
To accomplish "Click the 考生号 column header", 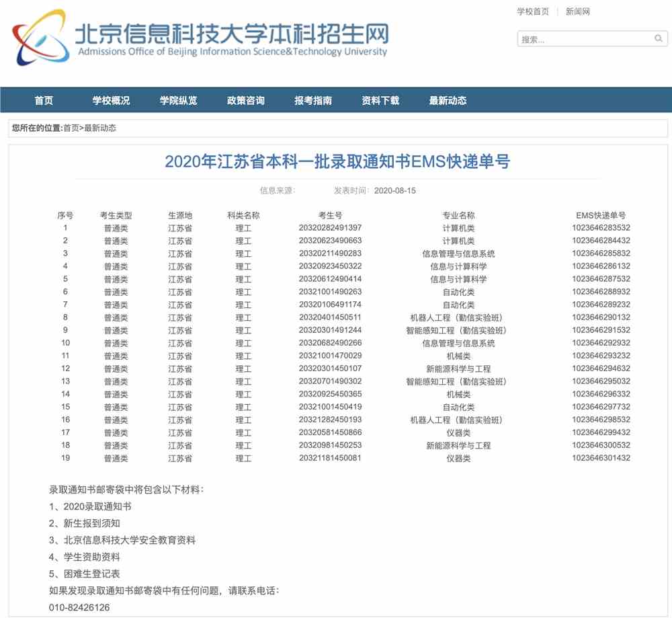I will [330, 215].
